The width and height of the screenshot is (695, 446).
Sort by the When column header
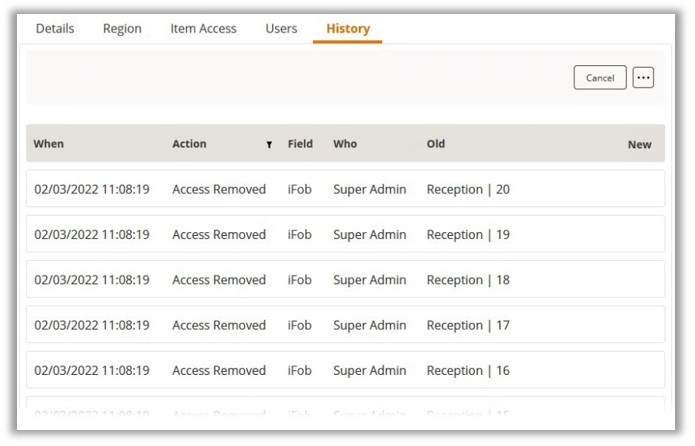coord(49,144)
